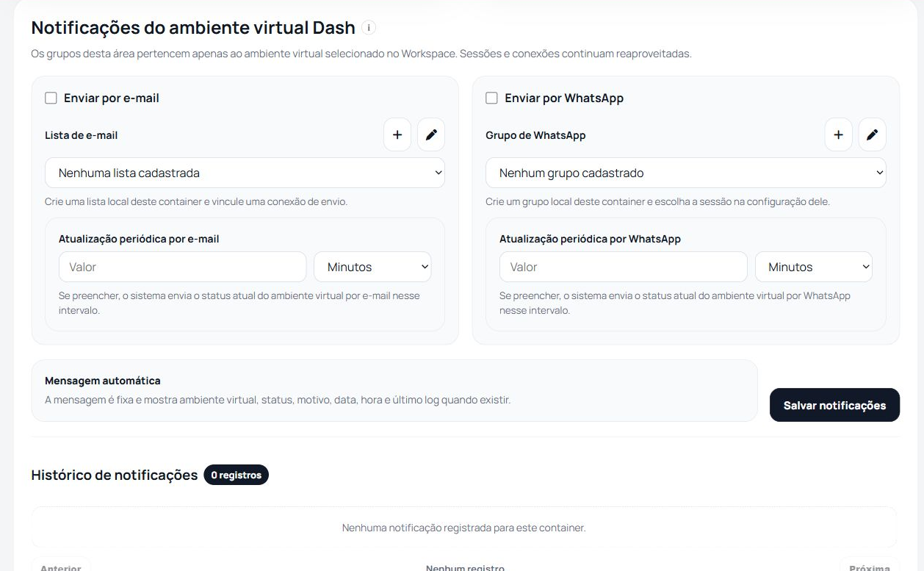Select Enviar por e-mail label text

112,98
